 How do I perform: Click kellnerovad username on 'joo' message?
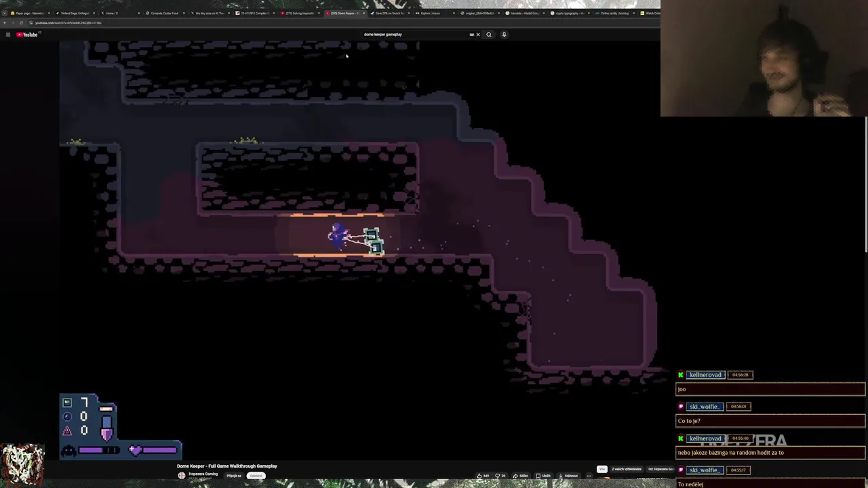click(705, 375)
